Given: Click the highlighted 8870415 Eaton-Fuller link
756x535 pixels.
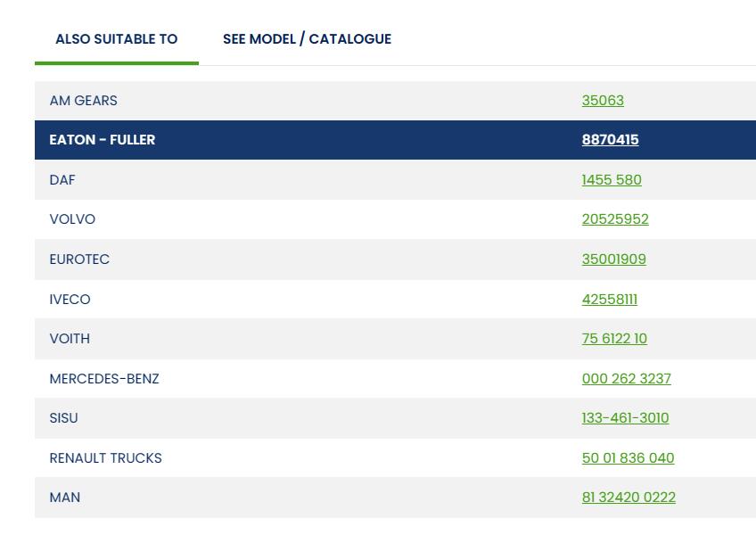Looking at the screenshot, I should (x=610, y=140).
